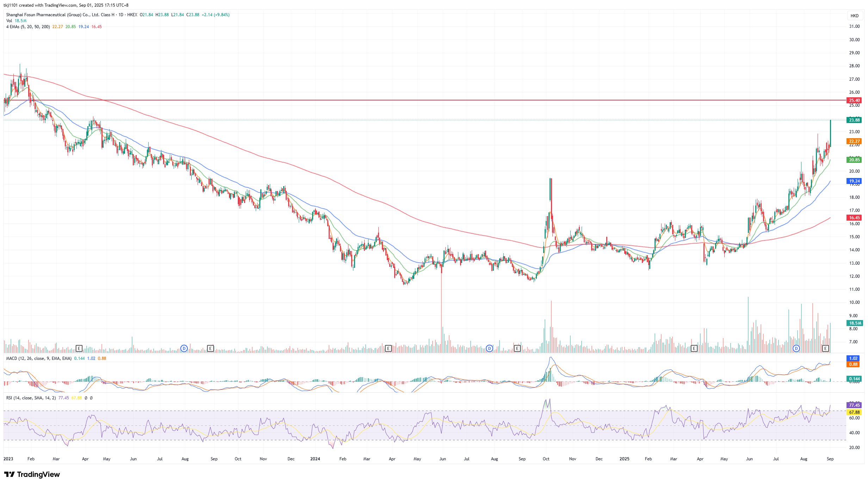Click the earnings E marker near late August 2025

[x=825, y=348]
